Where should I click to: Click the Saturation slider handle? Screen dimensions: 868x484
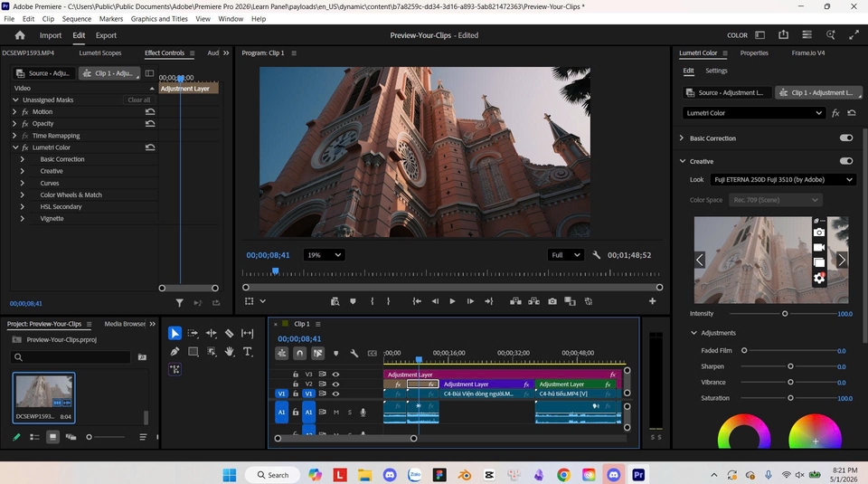790,398
